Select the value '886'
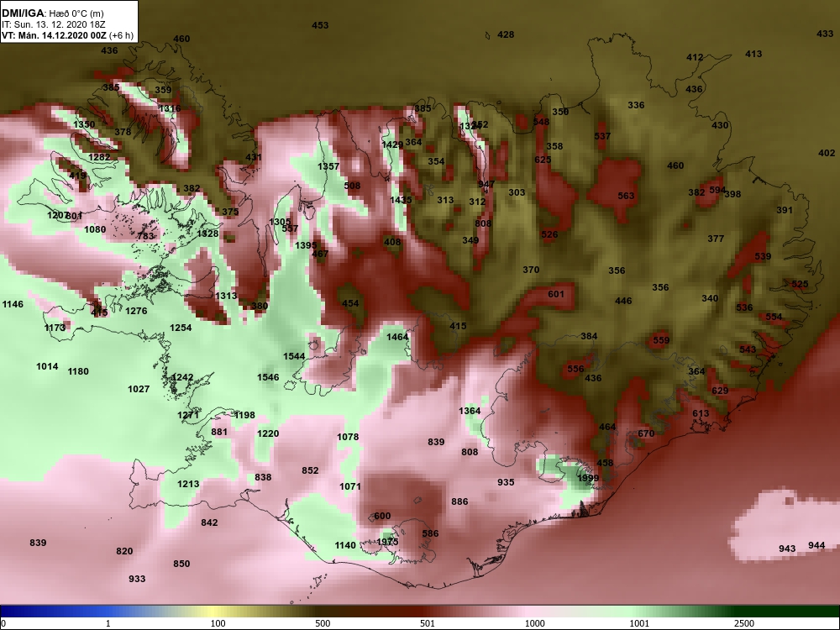The height and width of the screenshot is (630, 840). pyautogui.click(x=459, y=501)
